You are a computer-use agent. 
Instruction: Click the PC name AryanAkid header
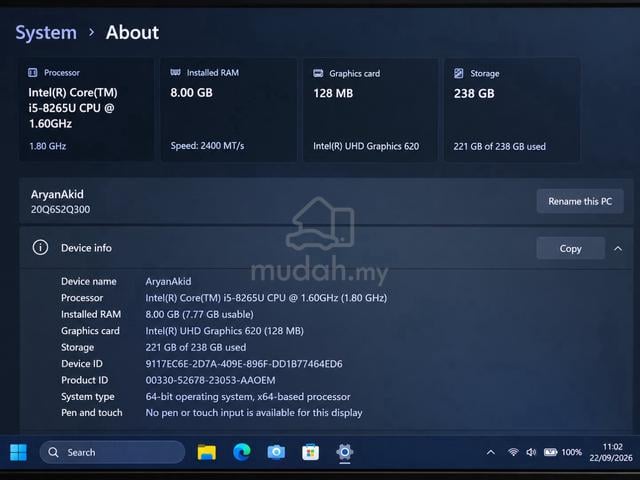click(57, 194)
